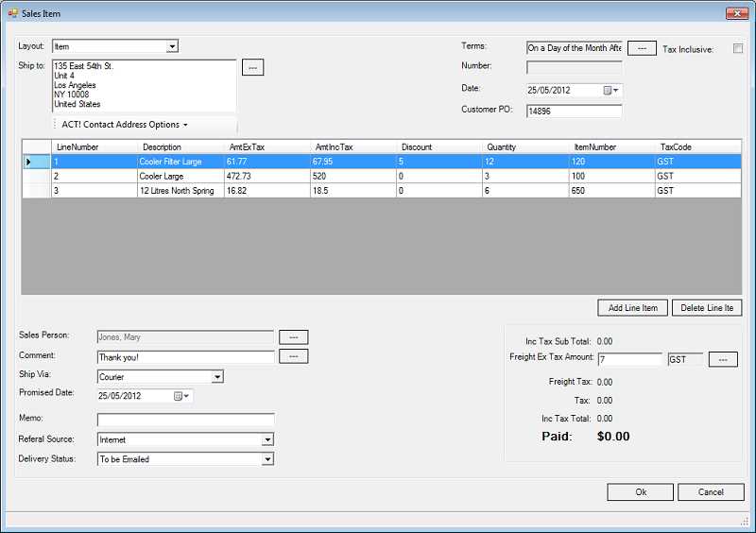The height and width of the screenshot is (533, 756).
Task: Click the '16.82' amount cell
Action: pyautogui.click(x=267, y=191)
